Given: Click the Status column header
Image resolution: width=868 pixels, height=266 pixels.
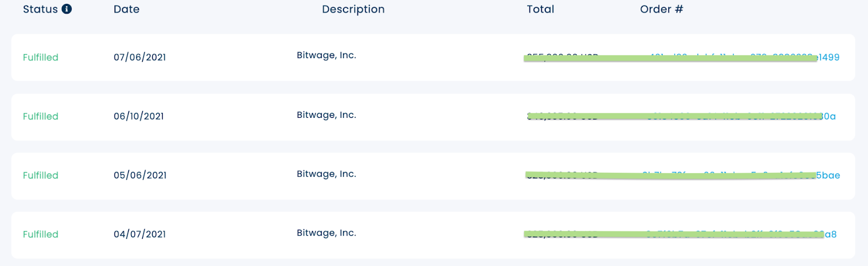Looking at the screenshot, I should point(40,9).
